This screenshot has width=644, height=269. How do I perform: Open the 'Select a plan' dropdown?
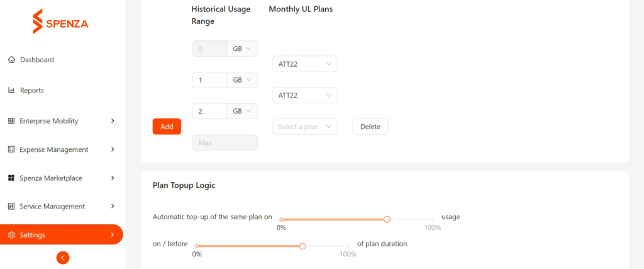click(305, 127)
